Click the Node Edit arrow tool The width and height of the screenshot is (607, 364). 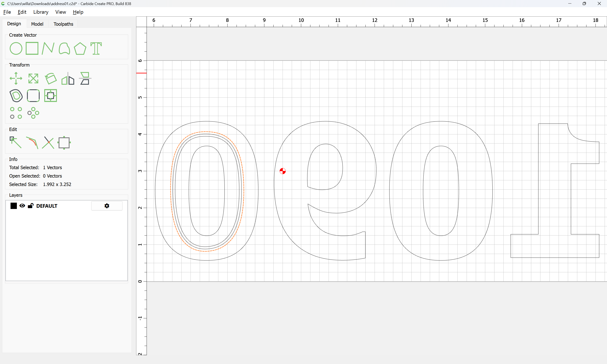[x=15, y=143]
